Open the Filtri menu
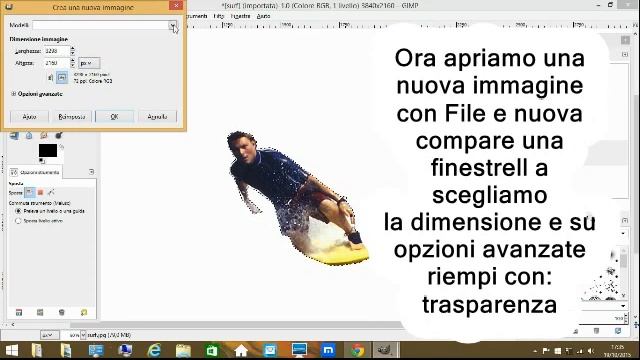Viewport: 640px width, 360px height. (x=219, y=16)
